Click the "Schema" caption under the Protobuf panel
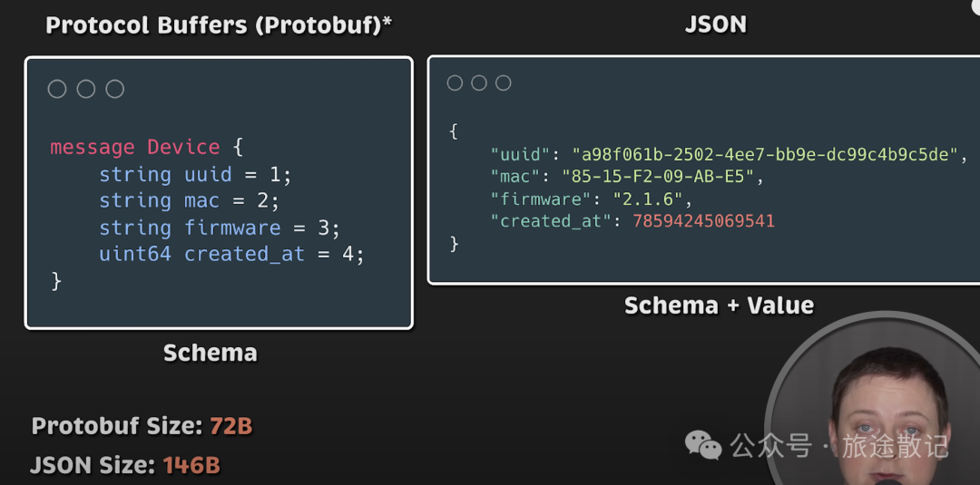Image resolution: width=980 pixels, height=485 pixels. click(x=210, y=354)
